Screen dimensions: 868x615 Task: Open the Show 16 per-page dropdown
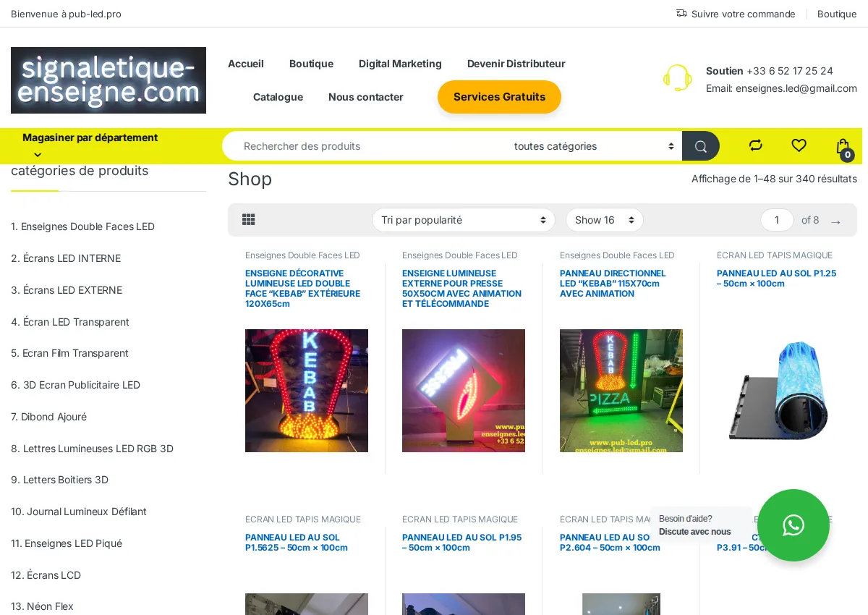coord(605,220)
